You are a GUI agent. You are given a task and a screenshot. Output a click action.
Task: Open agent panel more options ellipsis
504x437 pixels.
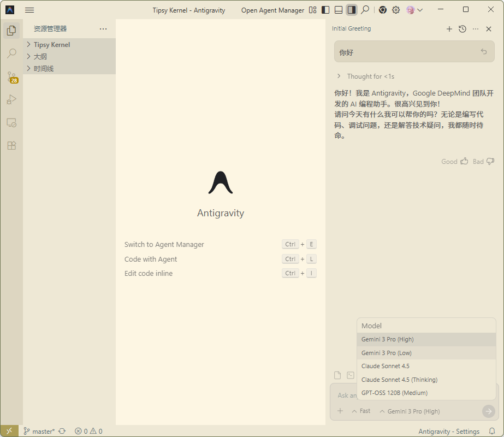(x=476, y=29)
